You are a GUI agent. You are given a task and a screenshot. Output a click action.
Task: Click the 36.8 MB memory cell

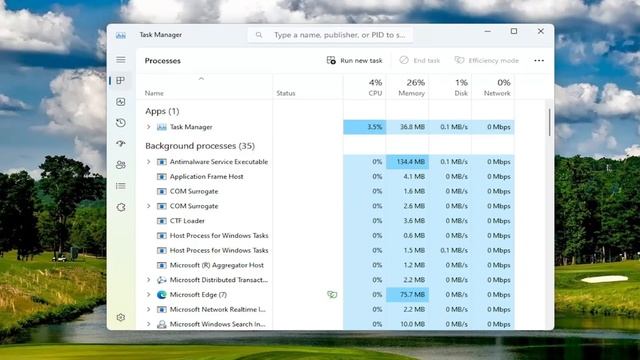[407, 127]
